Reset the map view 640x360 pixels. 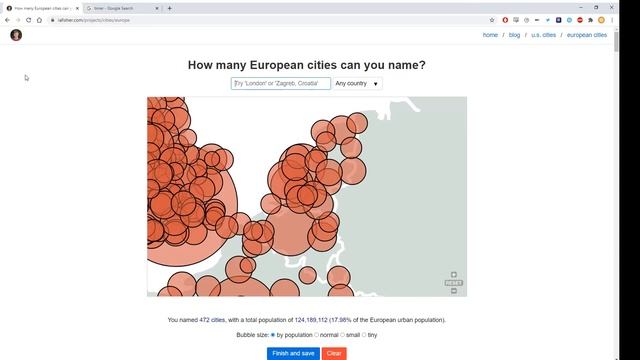(453, 283)
